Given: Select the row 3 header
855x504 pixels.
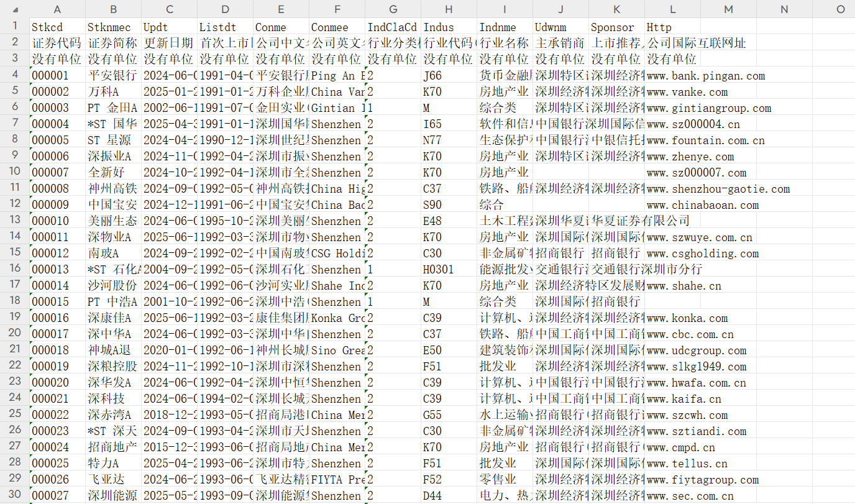Looking at the screenshot, I should (15, 59).
